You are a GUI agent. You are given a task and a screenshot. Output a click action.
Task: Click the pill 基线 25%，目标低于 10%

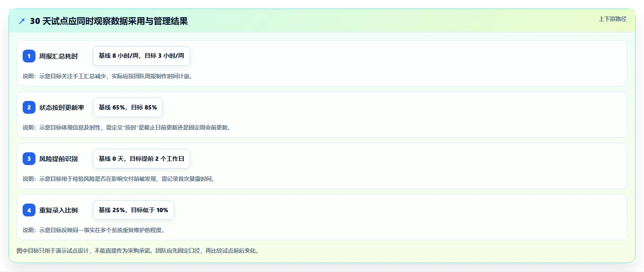pos(133,210)
